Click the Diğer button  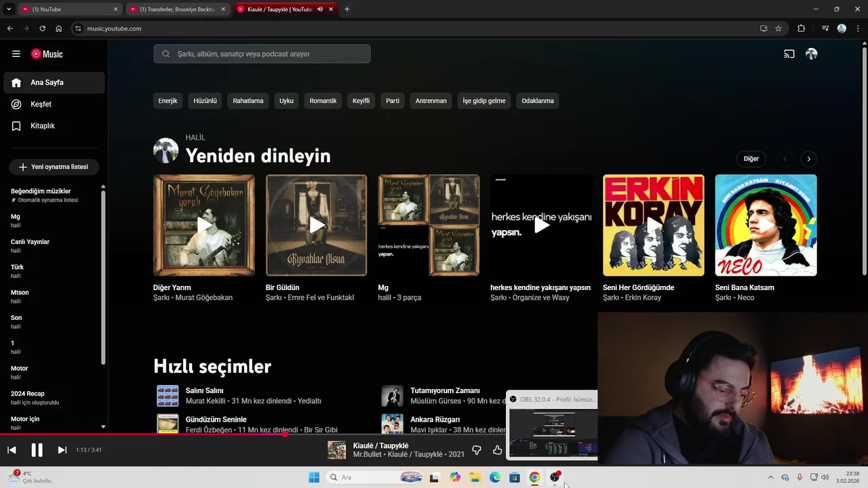click(751, 159)
